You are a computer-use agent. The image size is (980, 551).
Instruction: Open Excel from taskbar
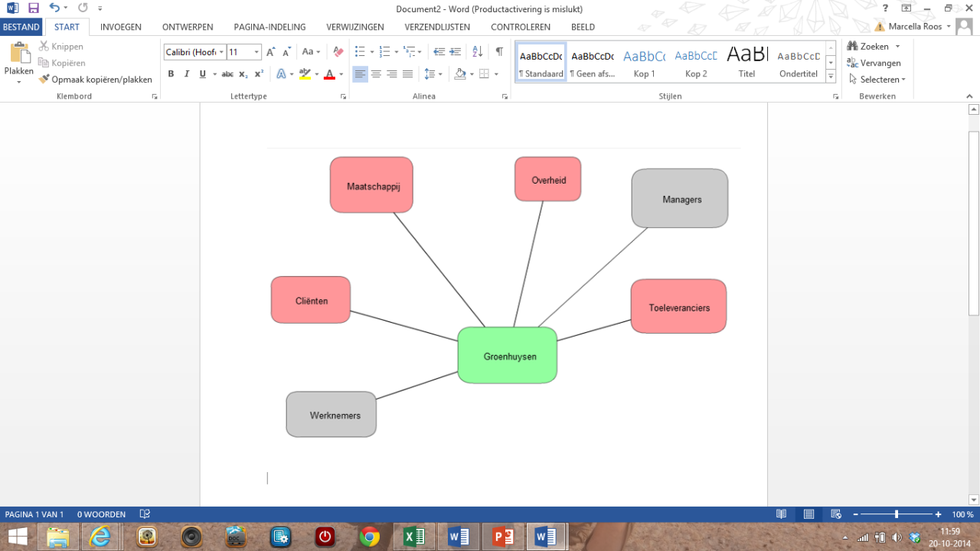[x=413, y=537]
